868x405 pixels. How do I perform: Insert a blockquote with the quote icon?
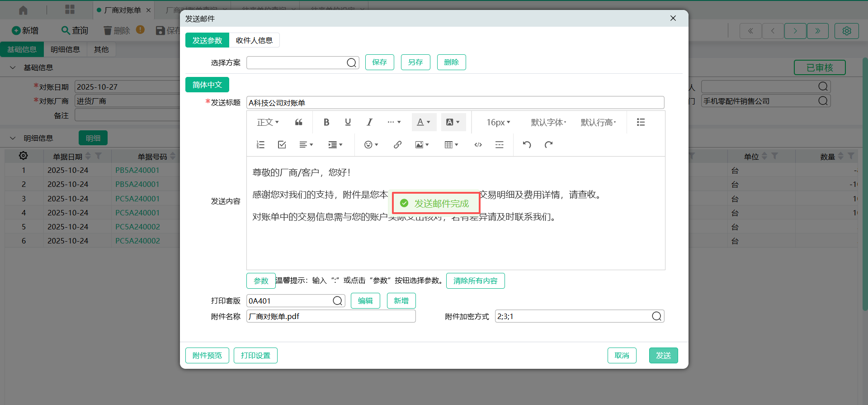299,122
